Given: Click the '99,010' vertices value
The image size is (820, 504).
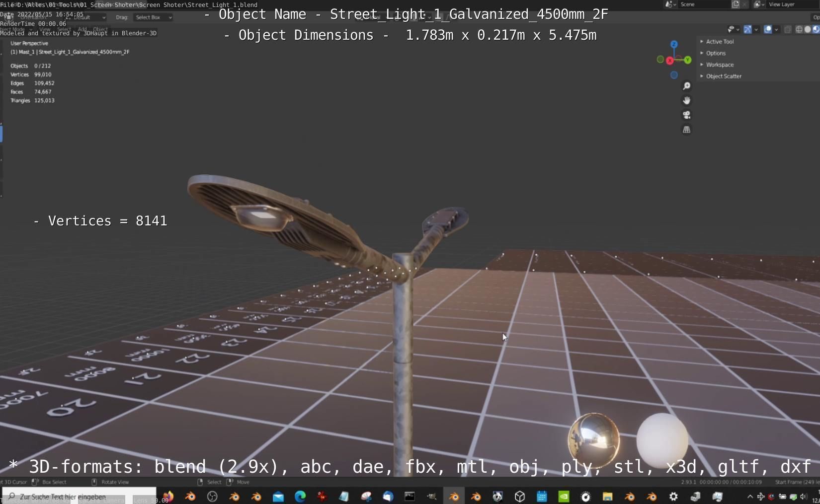Looking at the screenshot, I should click(43, 74).
